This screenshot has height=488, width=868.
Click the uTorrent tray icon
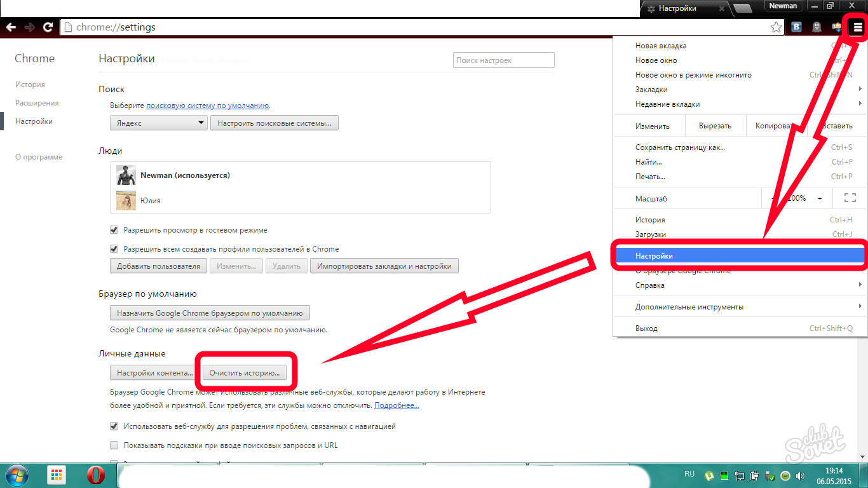tap(710, 475)
